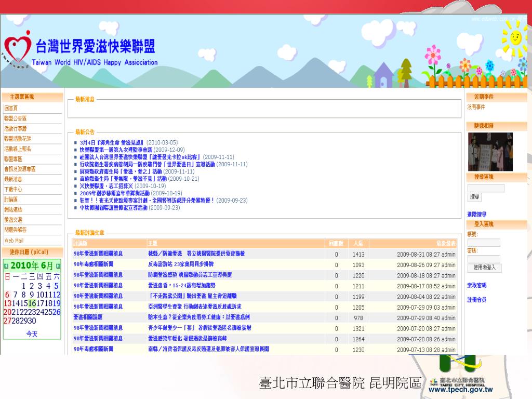532x399 pixels.
Task: Select day 16 in the mini calendar
Action: [32, 303]
